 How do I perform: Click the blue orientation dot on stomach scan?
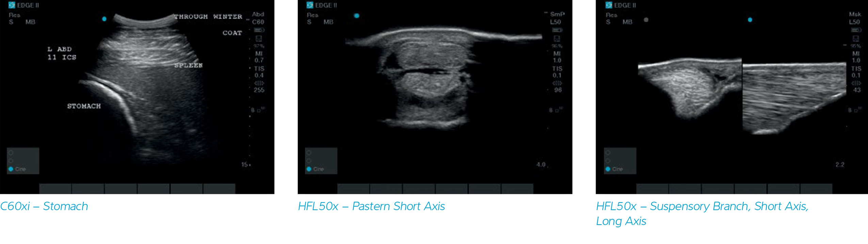(x=104, y=19)
